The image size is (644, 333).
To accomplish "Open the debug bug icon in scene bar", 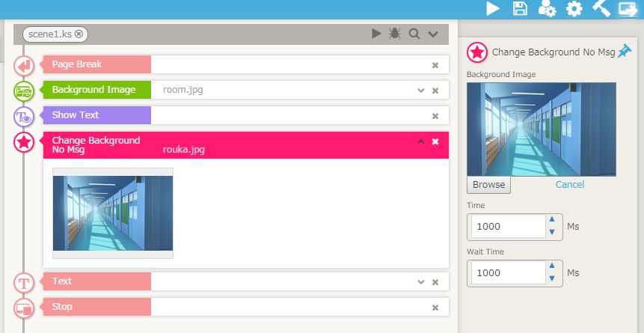I will [395, 34].
